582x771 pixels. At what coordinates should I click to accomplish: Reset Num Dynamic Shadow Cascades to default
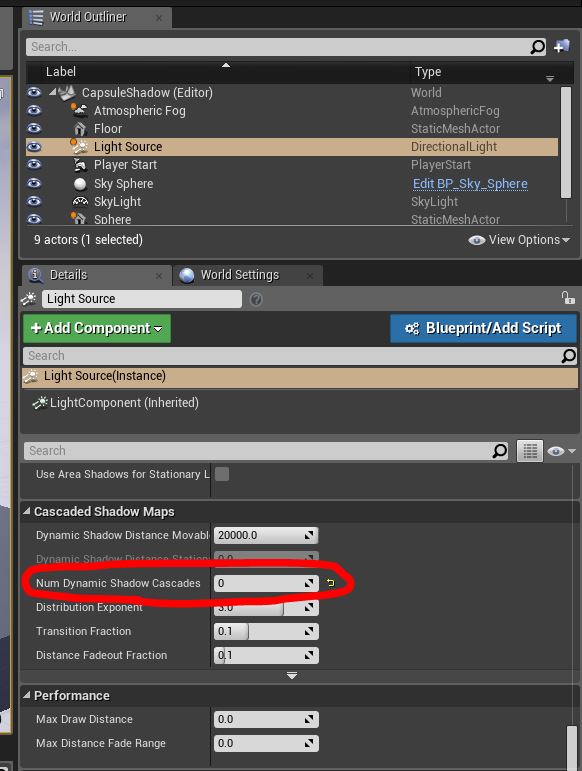[x=330, y=583]
